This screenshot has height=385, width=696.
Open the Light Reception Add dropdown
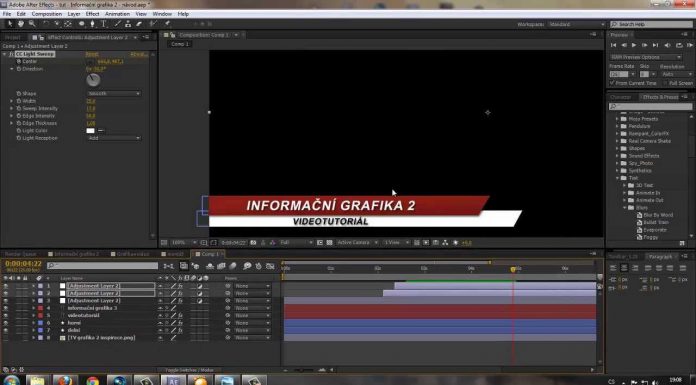pos(114,138)
